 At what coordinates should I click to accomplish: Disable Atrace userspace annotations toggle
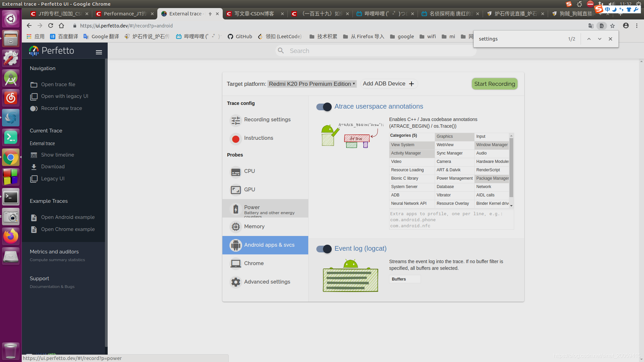(x=324, y=107)
